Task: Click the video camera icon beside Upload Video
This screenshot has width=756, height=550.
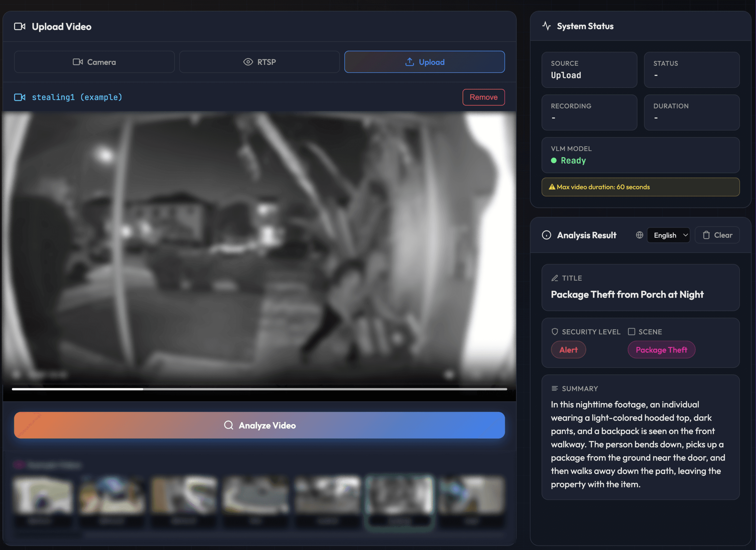Action: (x=19, y=27)
